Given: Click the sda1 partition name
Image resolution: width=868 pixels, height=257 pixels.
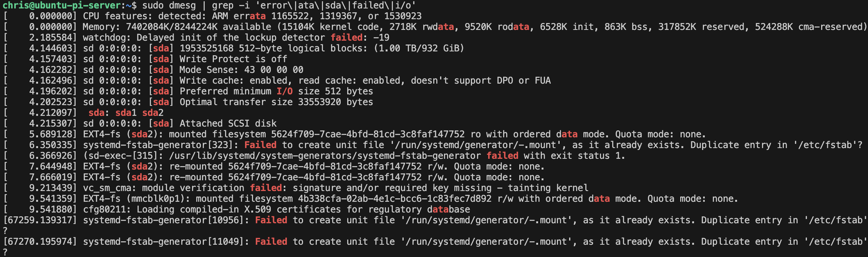Looking at the screenshot, I should (x=126, y=113).
